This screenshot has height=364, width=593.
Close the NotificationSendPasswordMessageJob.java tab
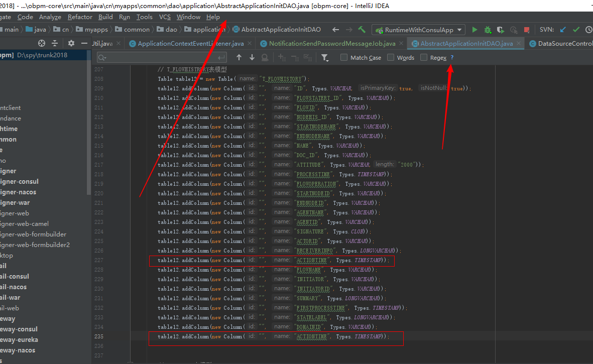point(401,44)
